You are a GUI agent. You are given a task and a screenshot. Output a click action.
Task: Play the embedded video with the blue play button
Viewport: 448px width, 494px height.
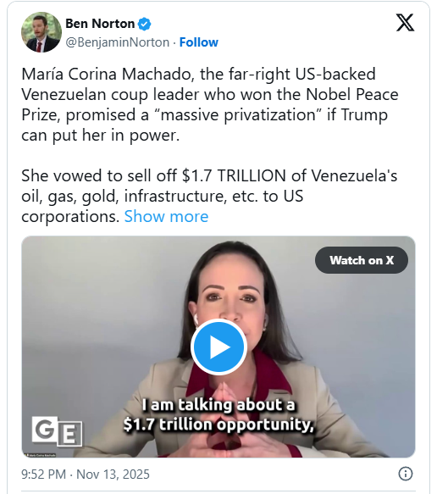(x=218, y=347)
